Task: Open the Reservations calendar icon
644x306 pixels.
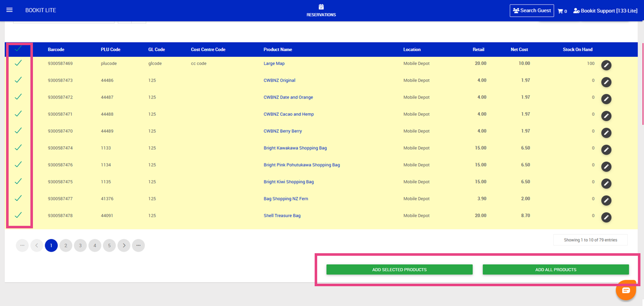Action: click(x=321, y=7)
